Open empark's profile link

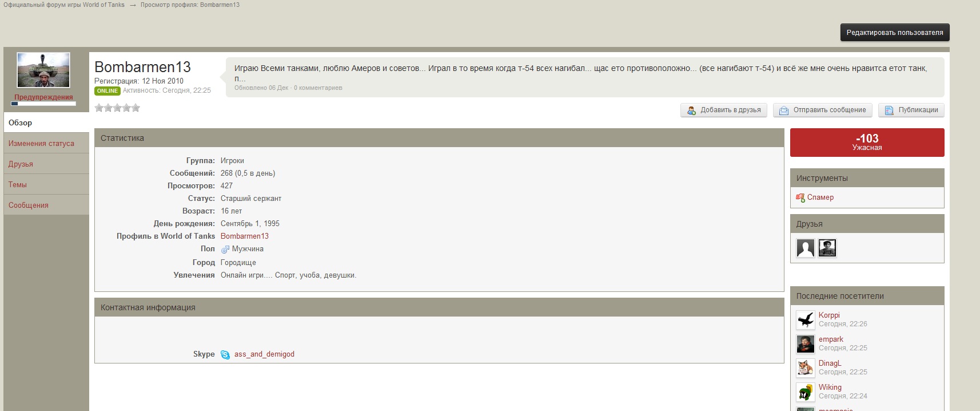831,339
